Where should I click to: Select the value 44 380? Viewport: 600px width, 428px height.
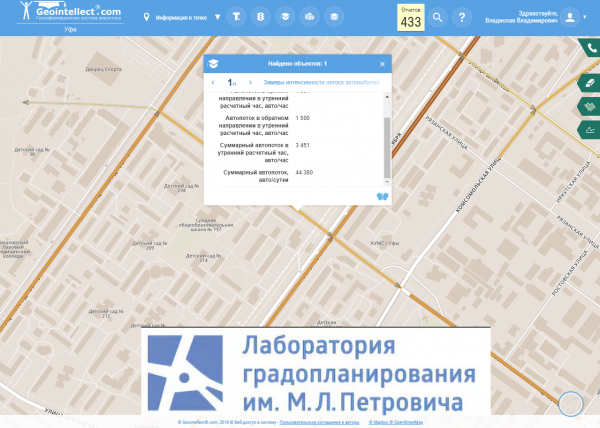(x=304, y=173)
